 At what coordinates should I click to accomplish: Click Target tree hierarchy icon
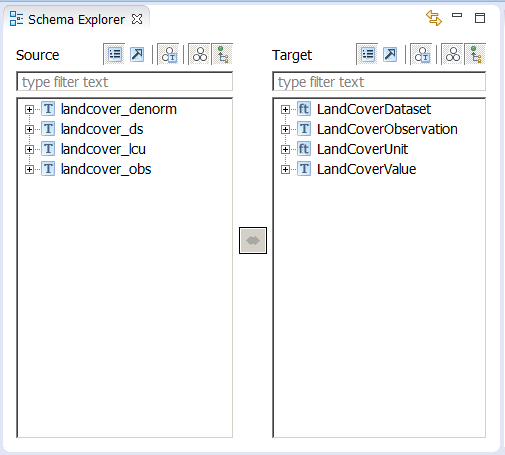(x=476, y=54)
